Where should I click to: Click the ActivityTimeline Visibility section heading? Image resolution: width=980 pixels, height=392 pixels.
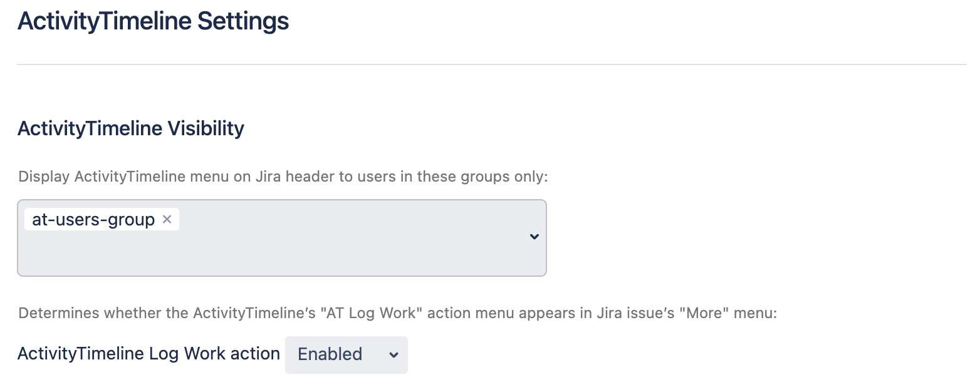(x=131, y=128)
